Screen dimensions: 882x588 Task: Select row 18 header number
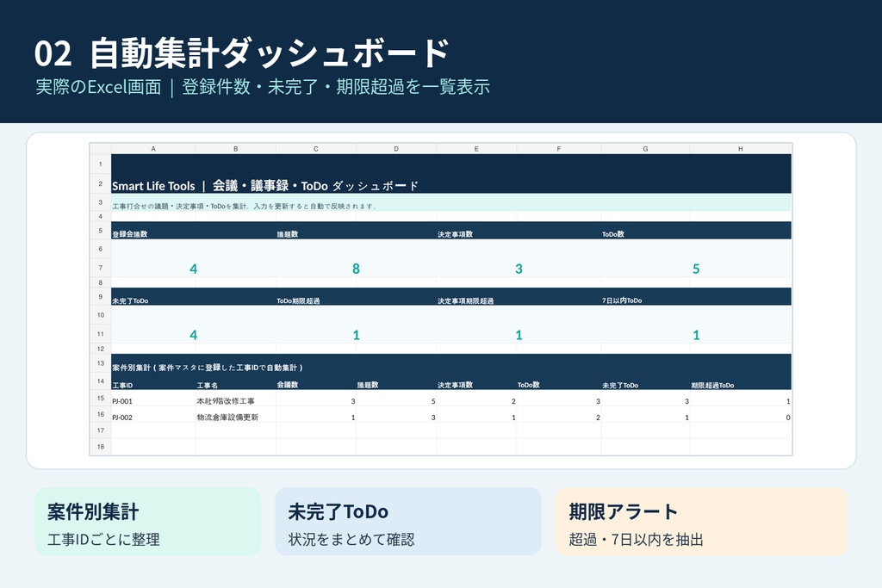101,447
